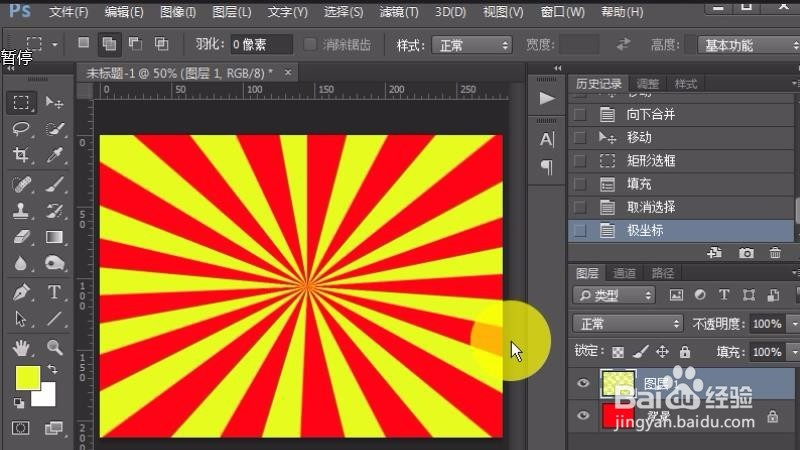Open the 滤镜(T) menu
Viewport: 800px width, 450px height.
(399, 11)
